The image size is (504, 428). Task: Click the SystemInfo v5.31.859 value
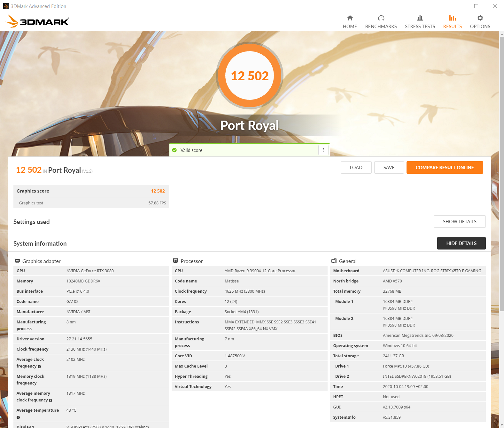[392, 417]
